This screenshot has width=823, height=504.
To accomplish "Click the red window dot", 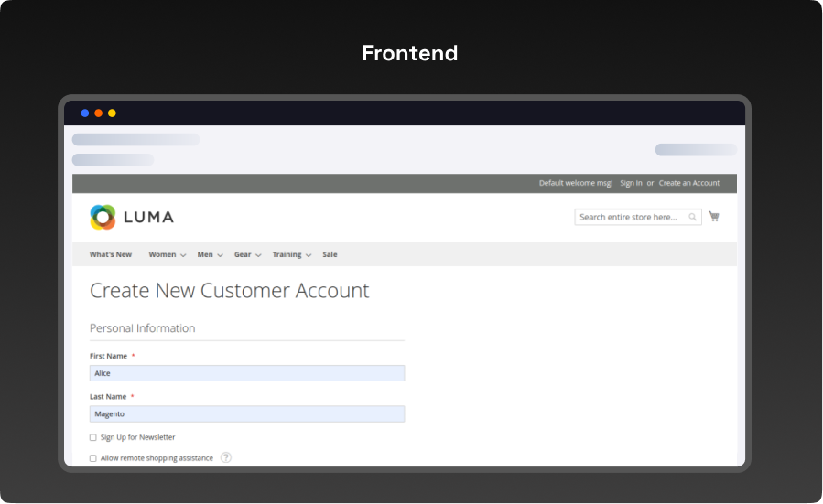I will click(99, 113).
